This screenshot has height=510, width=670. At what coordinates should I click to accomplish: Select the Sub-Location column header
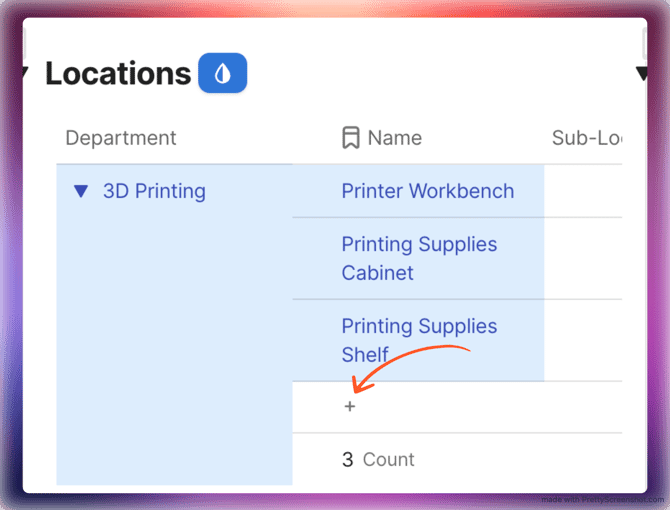(x=587, y=138)
